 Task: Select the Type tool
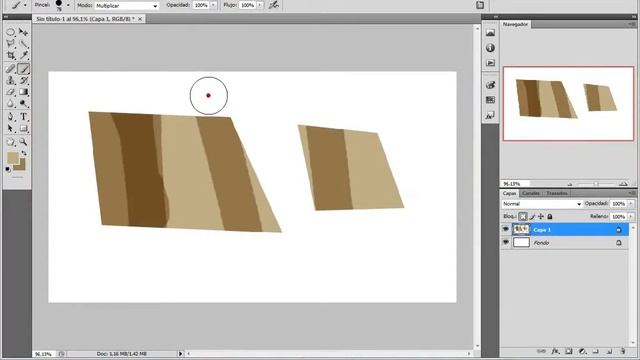(24, 117)
